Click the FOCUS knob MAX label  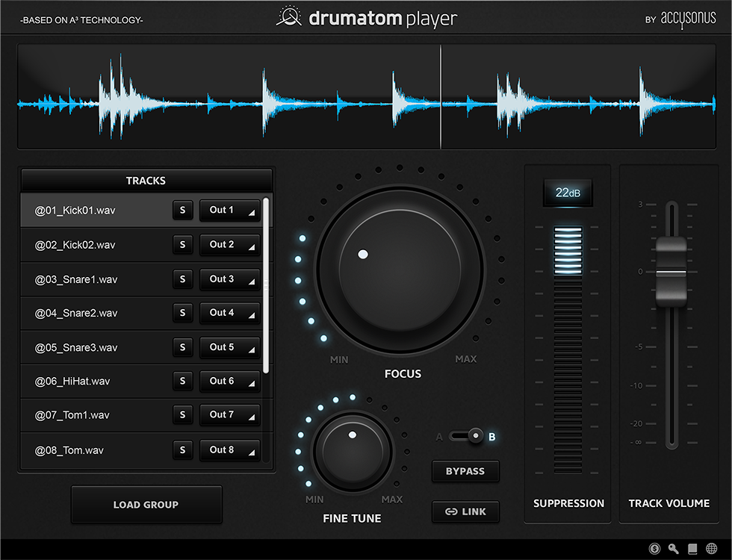[x=466, y=359]
